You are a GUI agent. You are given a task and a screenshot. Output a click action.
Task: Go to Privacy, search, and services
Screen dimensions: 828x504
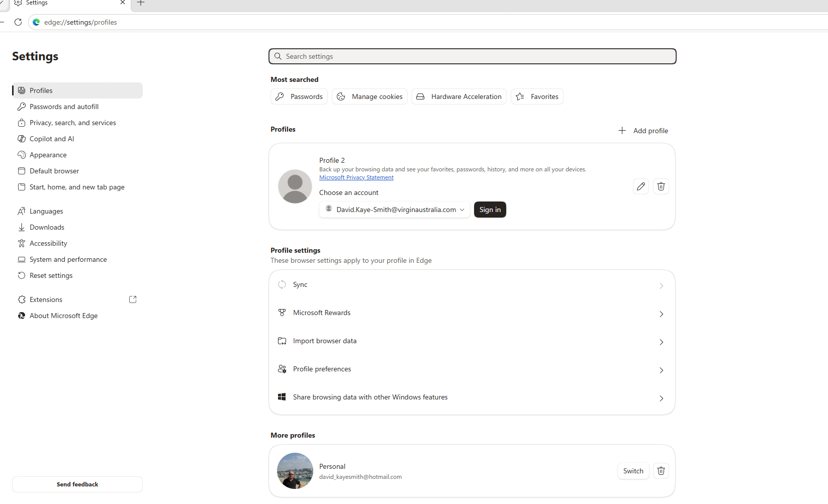77,123
